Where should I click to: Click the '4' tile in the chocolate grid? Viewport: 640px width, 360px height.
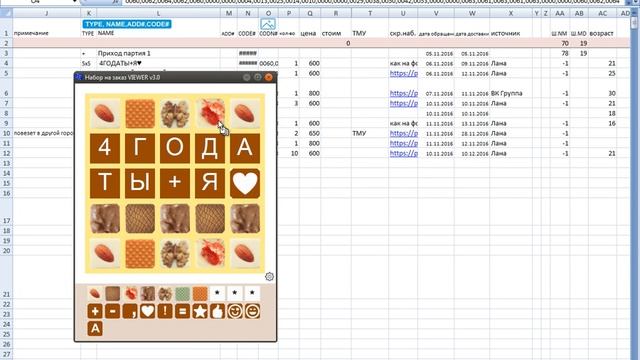point(105,148)
